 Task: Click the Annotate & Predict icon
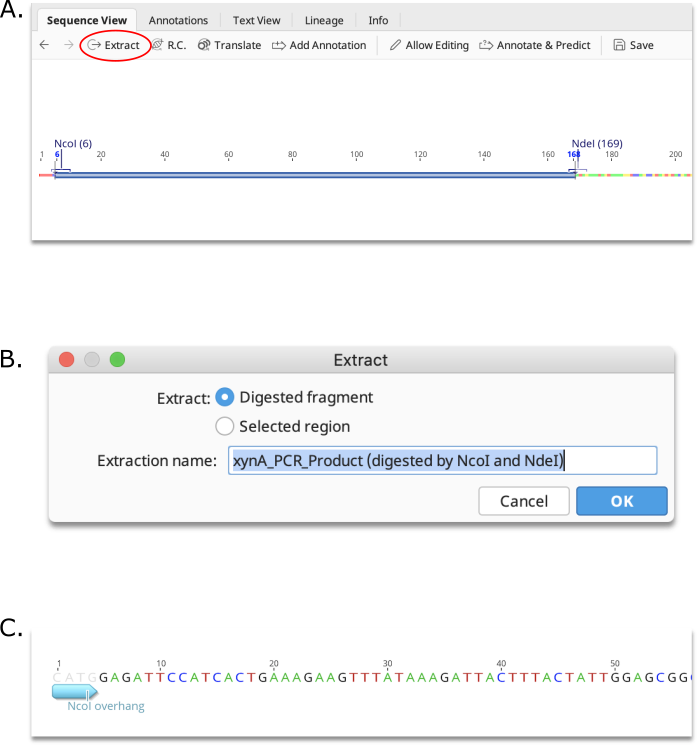point(486,45)
